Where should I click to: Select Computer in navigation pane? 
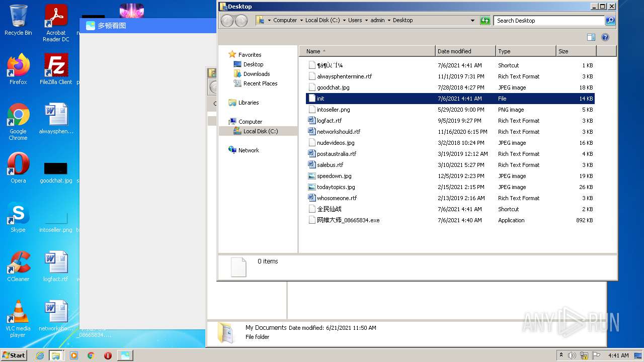click(250, 122)
